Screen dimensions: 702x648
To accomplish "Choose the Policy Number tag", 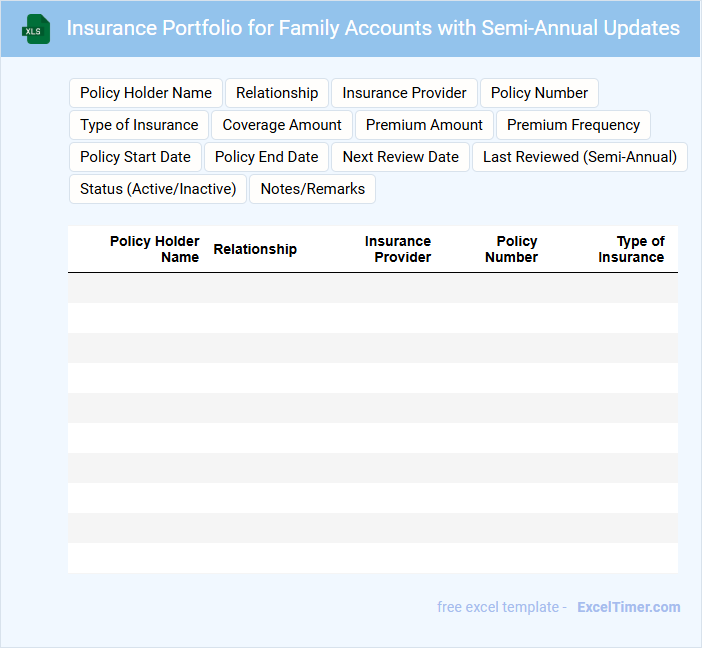I will [539, 93].
